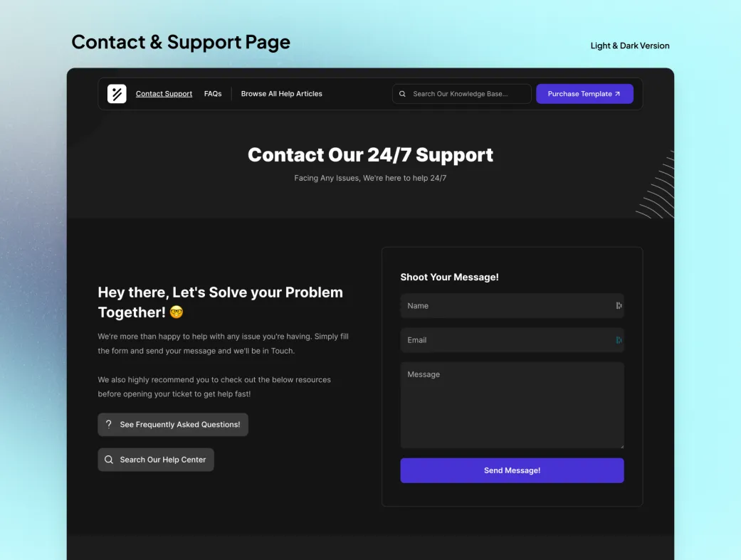Click into the Name input field
Screen dimensions: 741x560
[513, 306]
